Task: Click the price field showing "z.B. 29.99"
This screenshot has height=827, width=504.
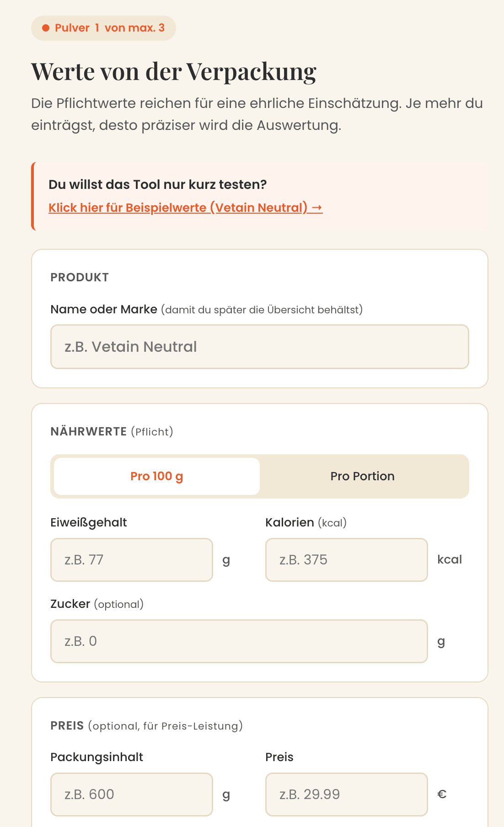Action: click(346, 795)
